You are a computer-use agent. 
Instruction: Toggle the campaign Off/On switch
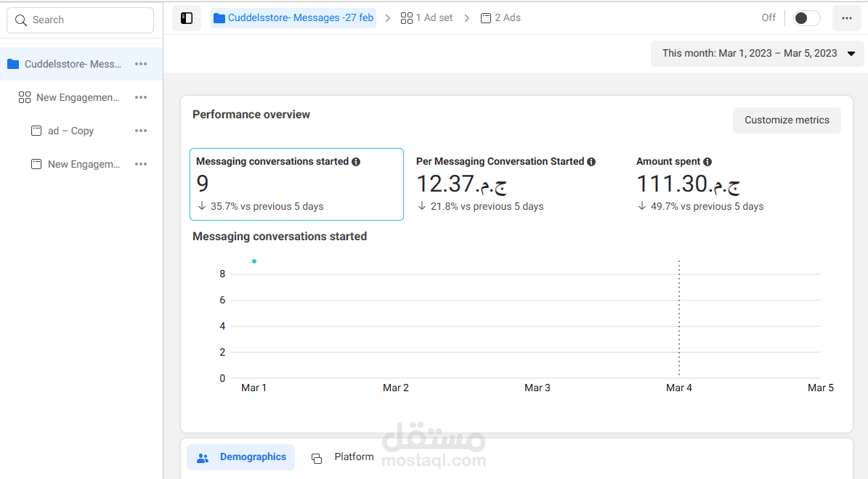[x=806, y=18]
